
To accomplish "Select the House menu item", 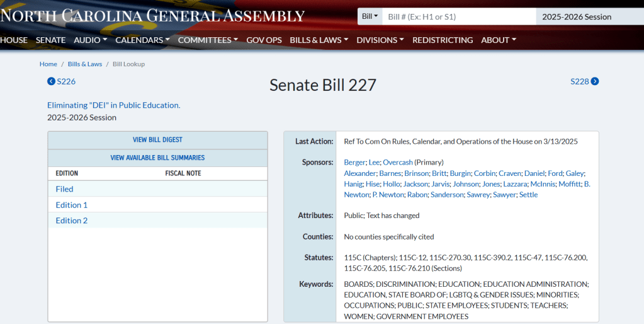I will coord(14,40).
